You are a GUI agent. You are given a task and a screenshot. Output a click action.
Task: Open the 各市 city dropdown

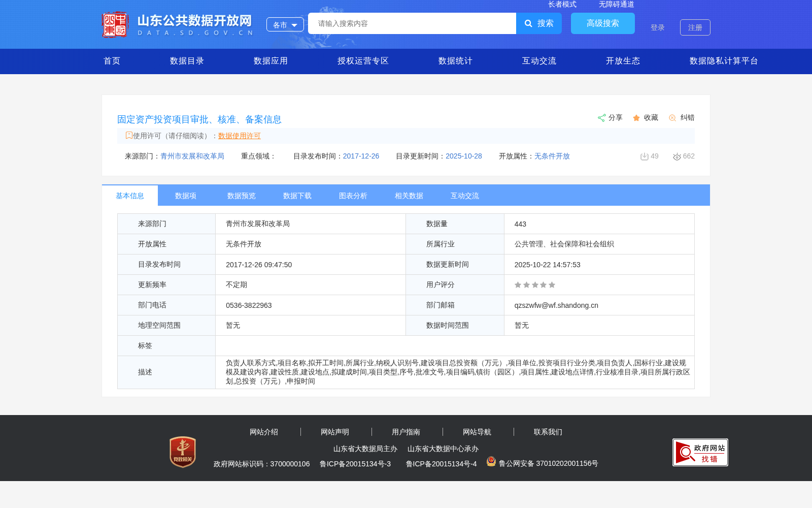click(285, 24)
